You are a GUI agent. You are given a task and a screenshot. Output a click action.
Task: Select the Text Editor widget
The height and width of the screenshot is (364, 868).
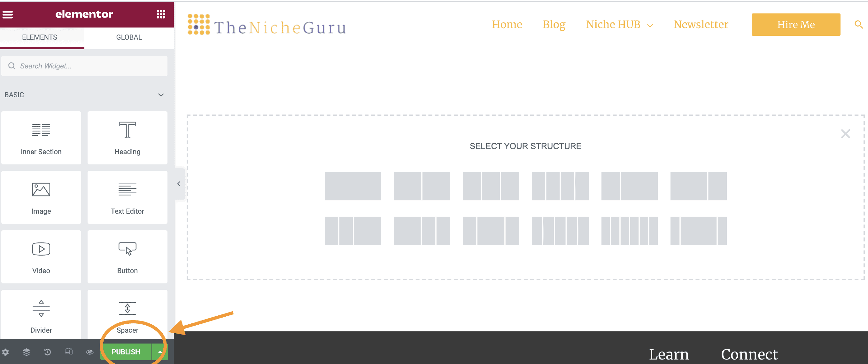pyautogui.click(x=128, y=197)
